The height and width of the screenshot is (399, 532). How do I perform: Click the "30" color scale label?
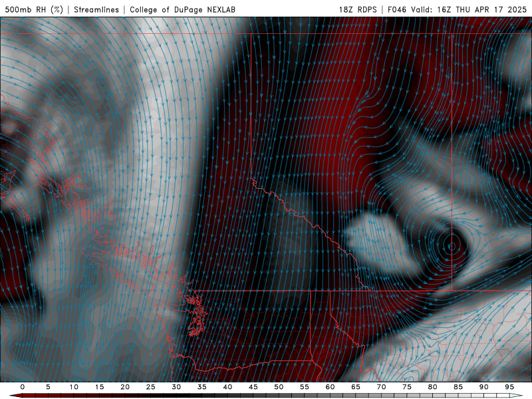(176, 387)
